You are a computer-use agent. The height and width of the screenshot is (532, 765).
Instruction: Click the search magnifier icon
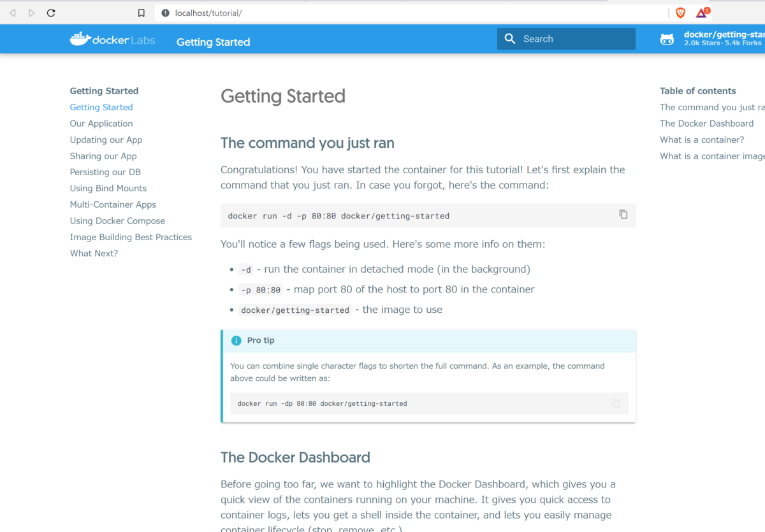pyautogui.click(x=509, y=39)
